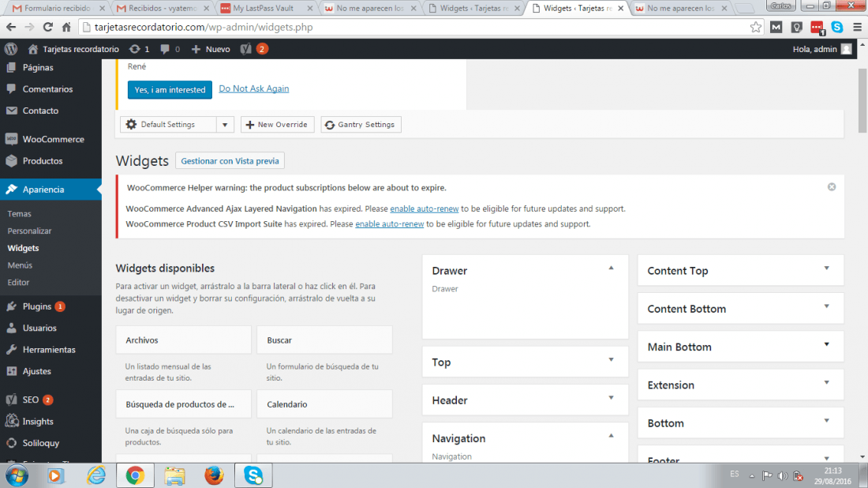Open Windows Explorer folder from taskbar

pos(174,475)
